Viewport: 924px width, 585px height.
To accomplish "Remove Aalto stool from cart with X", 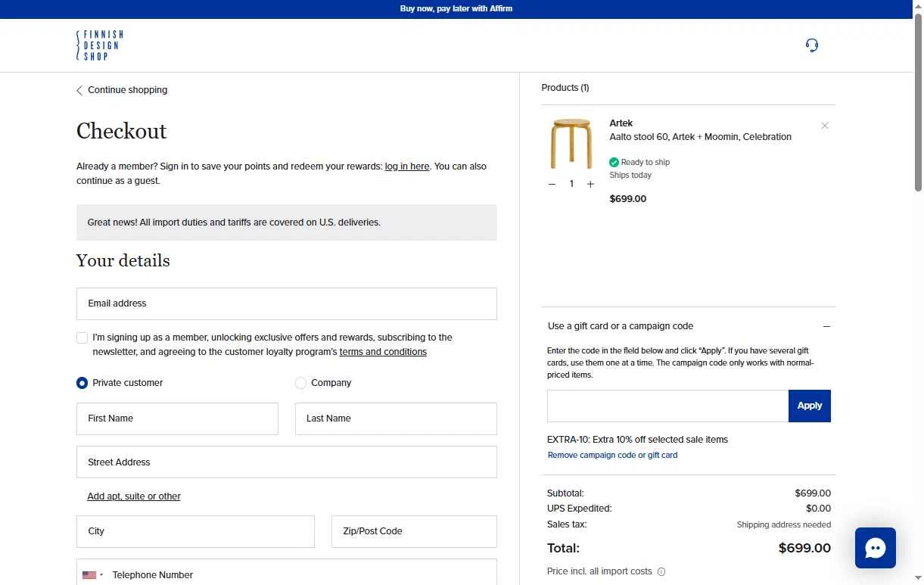I will point(825,126).
